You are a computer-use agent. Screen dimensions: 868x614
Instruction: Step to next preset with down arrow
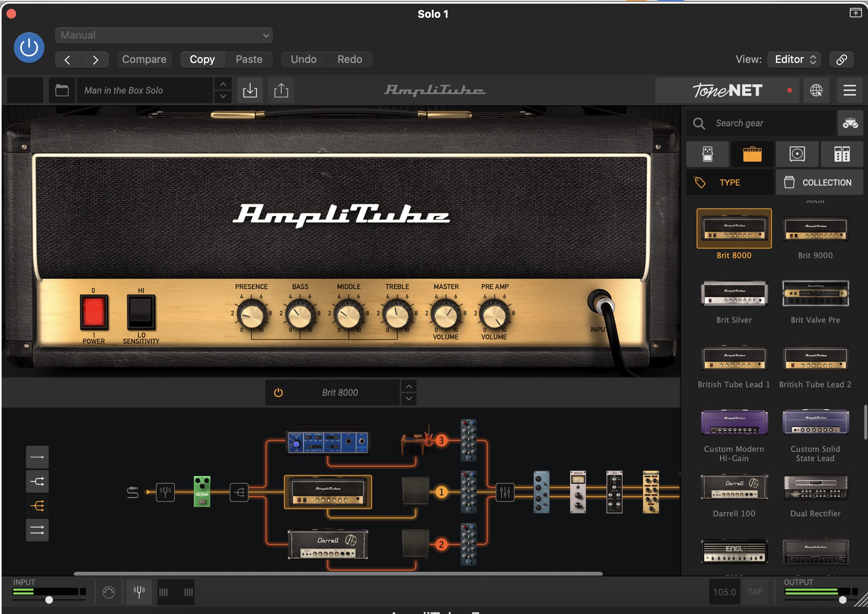click(x=223, y=96)
